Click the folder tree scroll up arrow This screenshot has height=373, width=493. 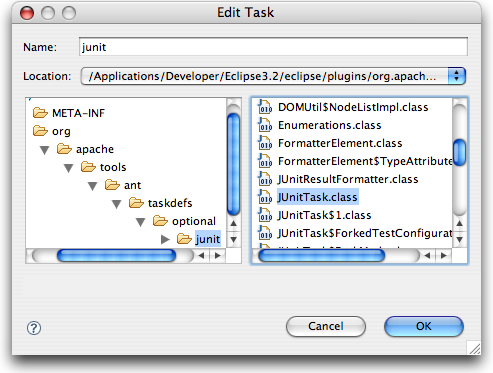(234, 223)
